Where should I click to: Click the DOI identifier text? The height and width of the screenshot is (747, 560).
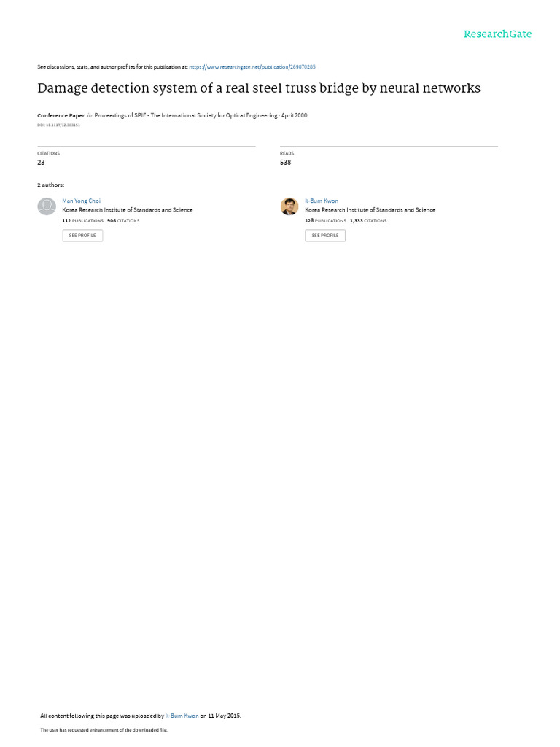58,125
